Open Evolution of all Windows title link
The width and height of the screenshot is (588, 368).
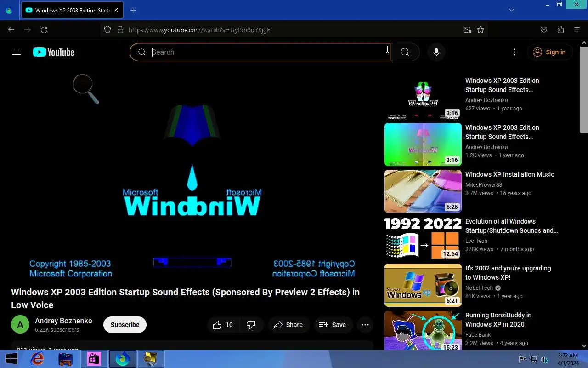coord(512,226)
